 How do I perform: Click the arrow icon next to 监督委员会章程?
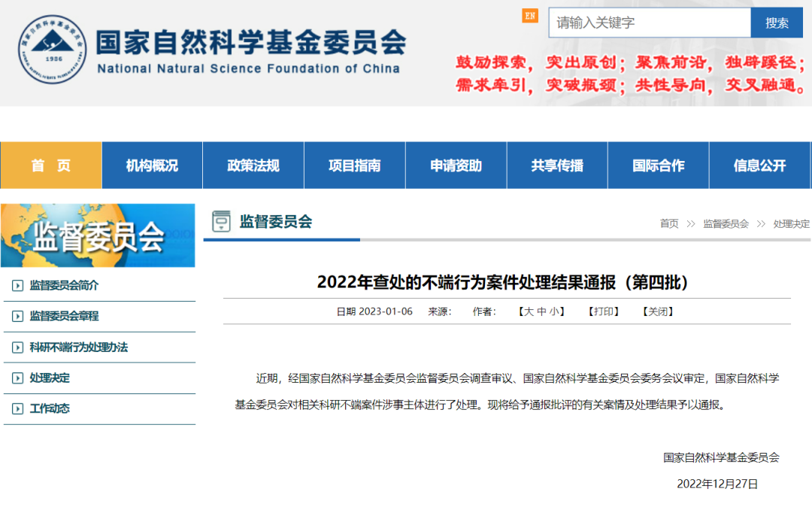click(17, 317)
